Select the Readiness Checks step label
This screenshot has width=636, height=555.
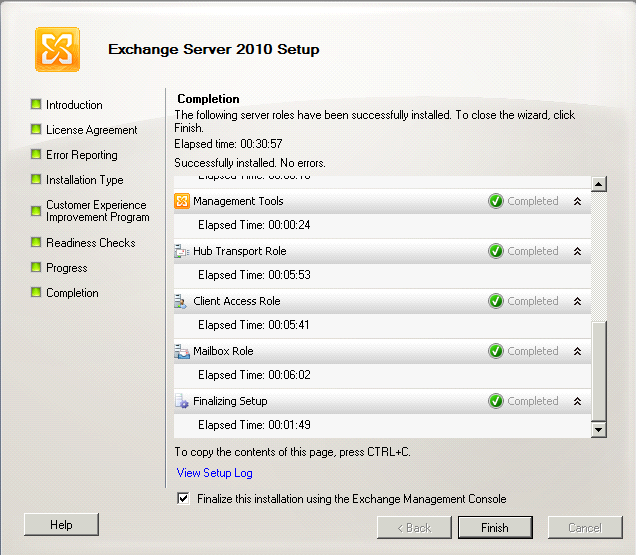pyautogui.click(x=91, y=243)
